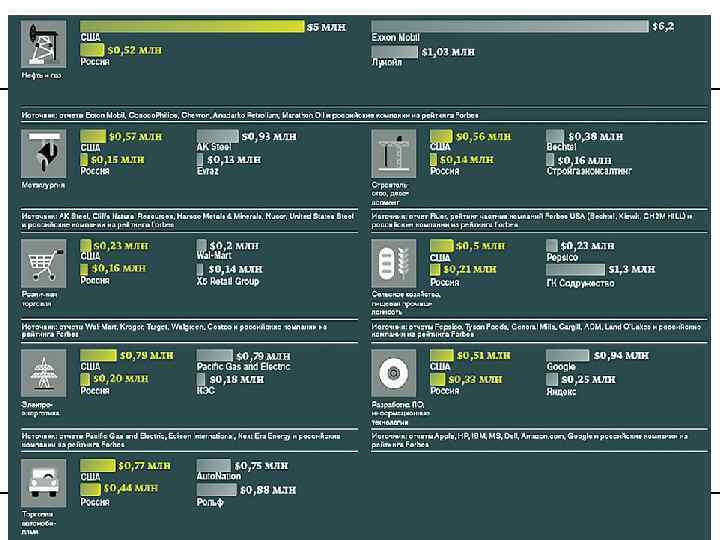Viewport: 720px width, 540px height.
Task: Click the "$0,44 млн" value
Action: (x=131, y=488)
